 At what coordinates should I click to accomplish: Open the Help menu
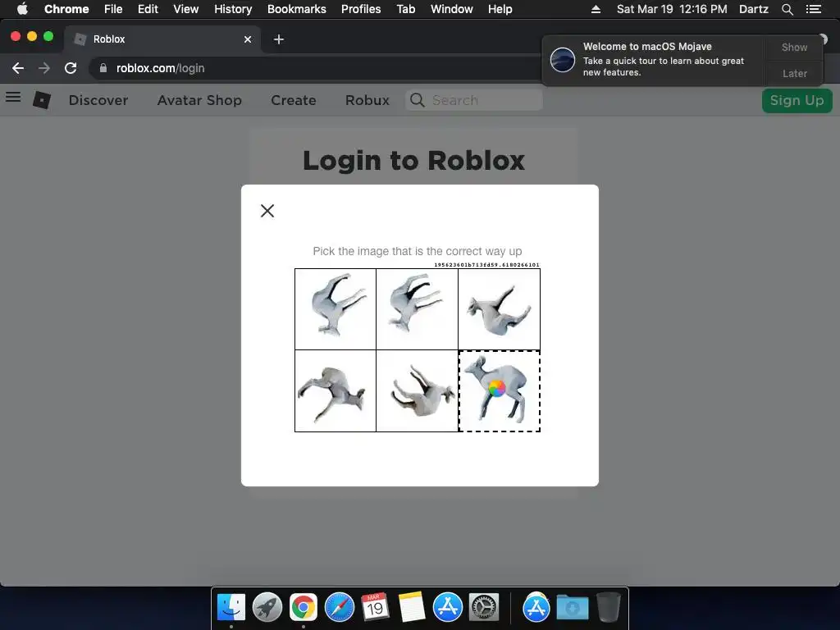coord(500,9)
